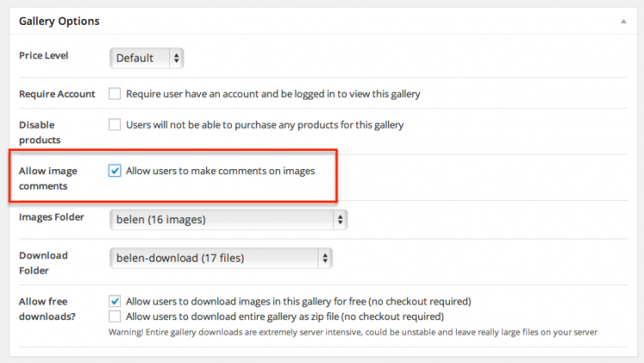Screen dimensions: 644x363
Task: Open Download Folder belen-download dropdown
Action: (221, 258)
